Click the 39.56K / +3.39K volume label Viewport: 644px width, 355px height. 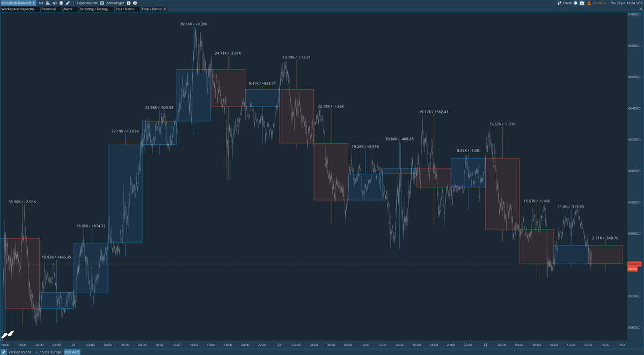click(194, 24)
